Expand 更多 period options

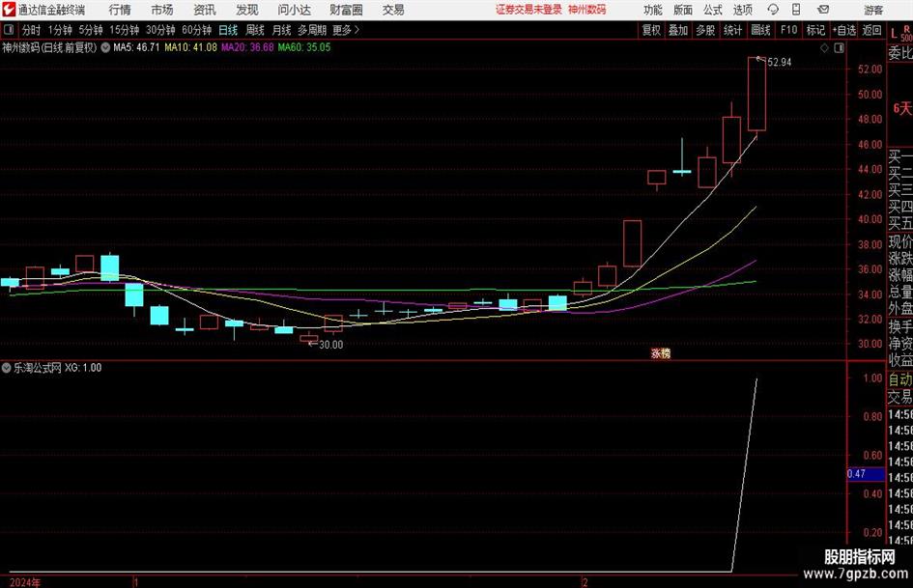coord(346,30)
